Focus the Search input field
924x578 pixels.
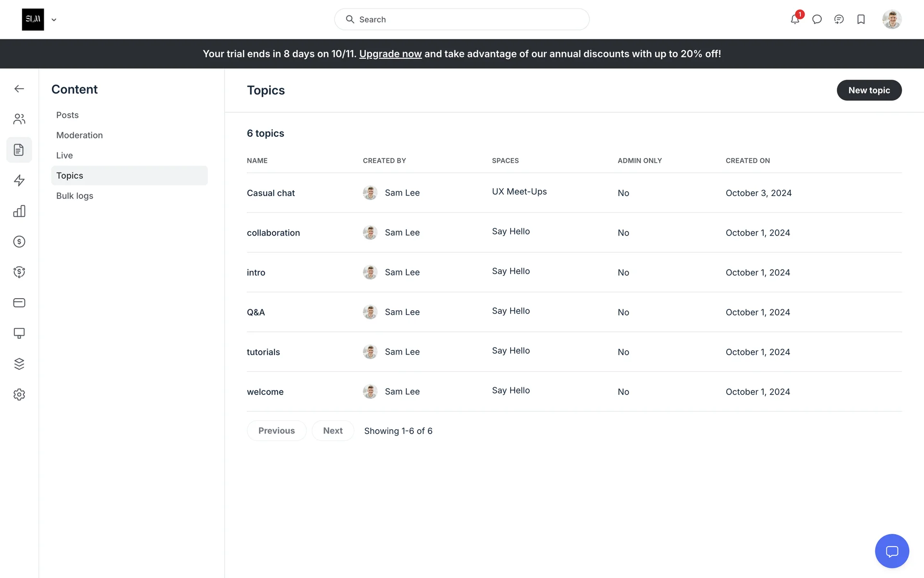point(462,19)
